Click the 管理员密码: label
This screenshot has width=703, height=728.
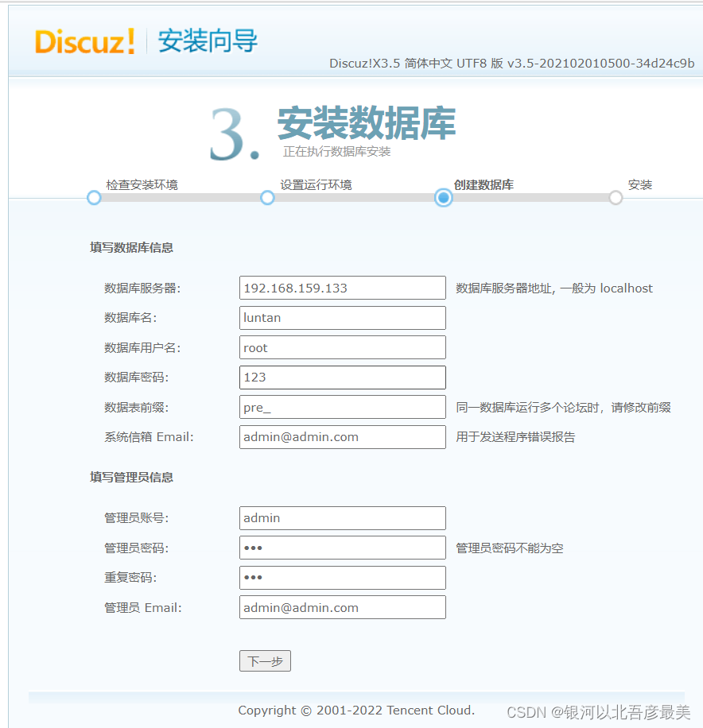pyautogui.click(x=137, y=548)
